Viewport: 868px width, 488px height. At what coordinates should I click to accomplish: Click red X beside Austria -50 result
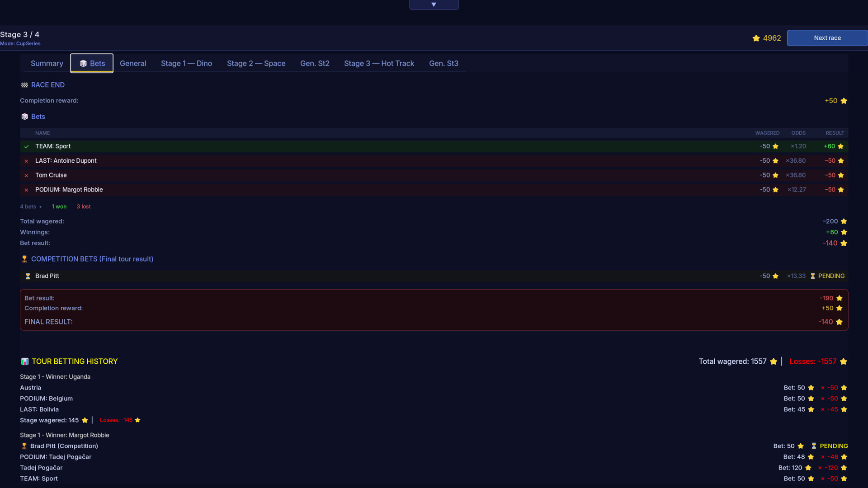[x=822, y=388]
